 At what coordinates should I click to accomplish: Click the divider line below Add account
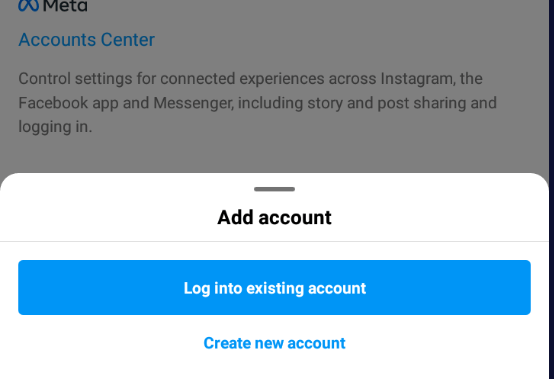pyautogui.click(x=275, y=242)
